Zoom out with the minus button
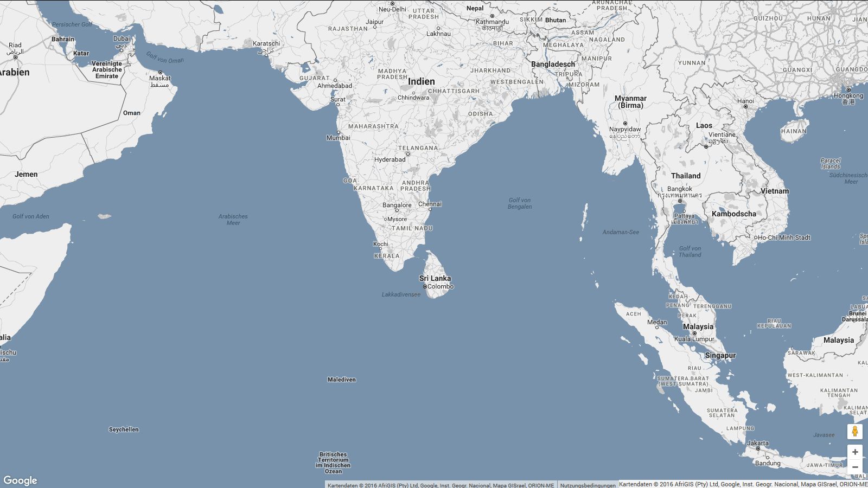 [x=855, y=467]
